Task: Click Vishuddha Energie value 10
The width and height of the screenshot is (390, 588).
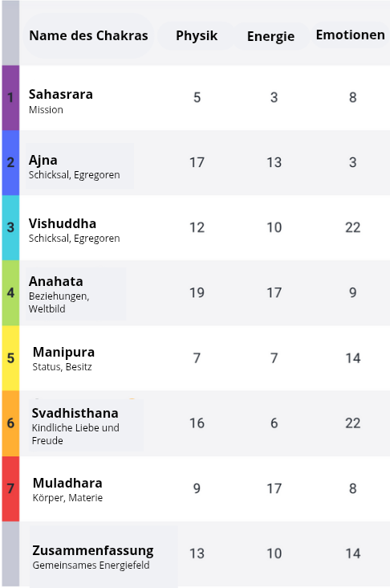Action: coord(274,227)
